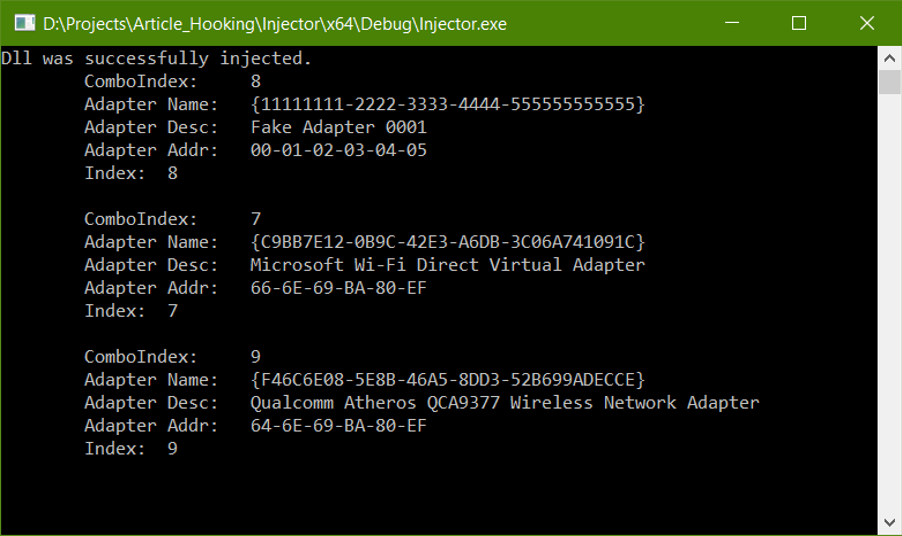902x536 pixels.
Task: Click the scrollbar down arrow
Action: 890,521
